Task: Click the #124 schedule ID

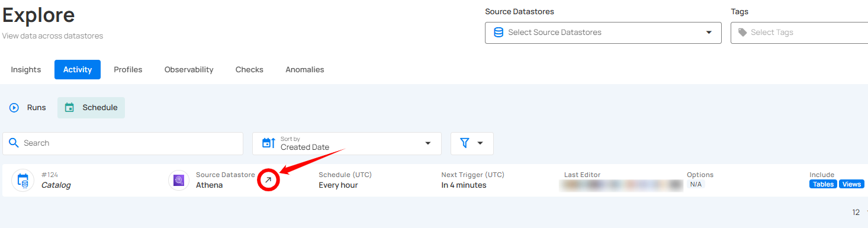Action: click(50, 175)
